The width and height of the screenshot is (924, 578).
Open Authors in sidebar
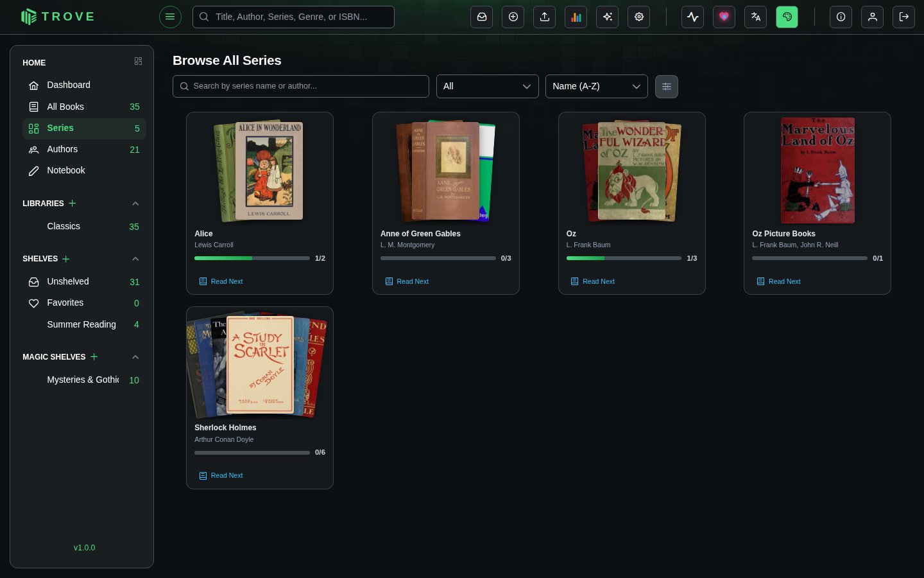pyautogui.click(x=84, y=149)
